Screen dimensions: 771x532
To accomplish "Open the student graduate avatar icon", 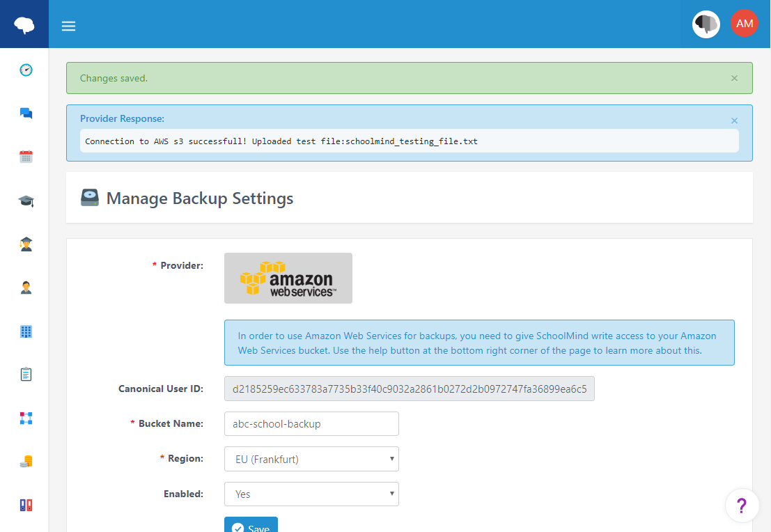I will coord(26,244).
